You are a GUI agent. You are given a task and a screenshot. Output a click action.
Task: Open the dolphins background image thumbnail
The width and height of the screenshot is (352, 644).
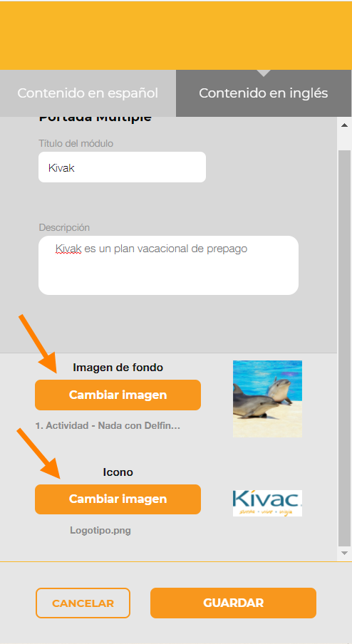click(x=267, y=399)
